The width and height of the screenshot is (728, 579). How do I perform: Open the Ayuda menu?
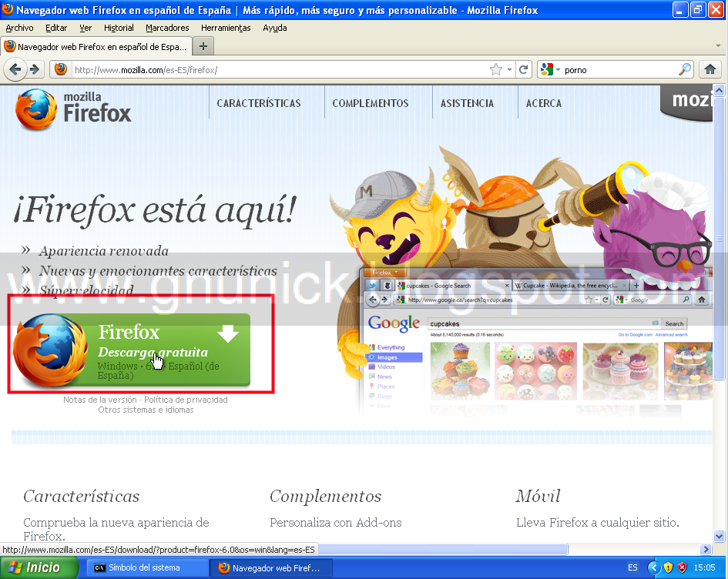point(275,28)
